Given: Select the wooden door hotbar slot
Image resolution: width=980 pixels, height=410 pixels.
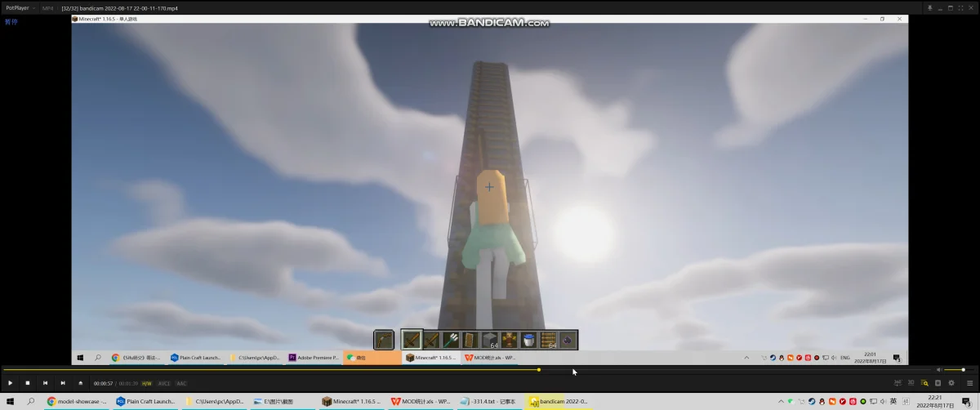Looking at the screenshot, I should [x=470, y=339].
